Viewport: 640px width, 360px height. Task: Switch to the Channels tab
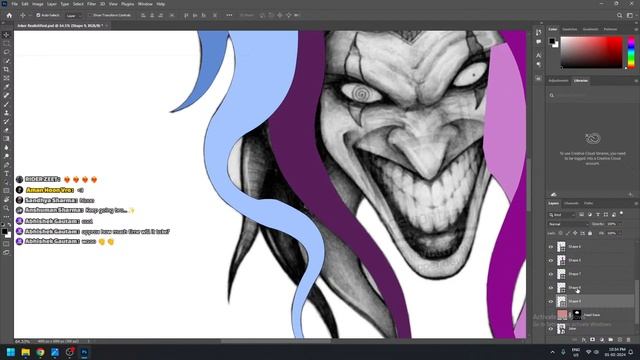tap(571, 203)
